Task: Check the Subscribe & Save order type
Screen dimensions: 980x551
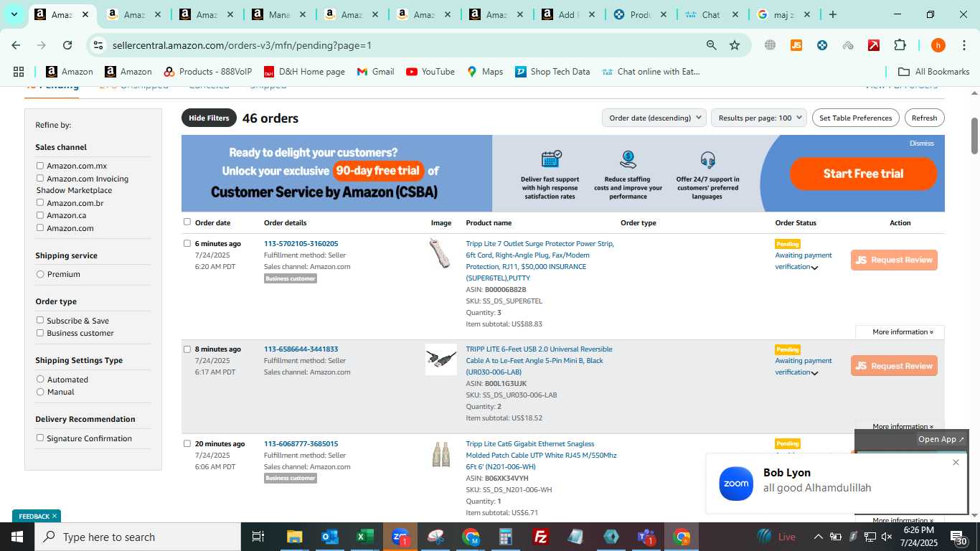Action: [40, 320]
